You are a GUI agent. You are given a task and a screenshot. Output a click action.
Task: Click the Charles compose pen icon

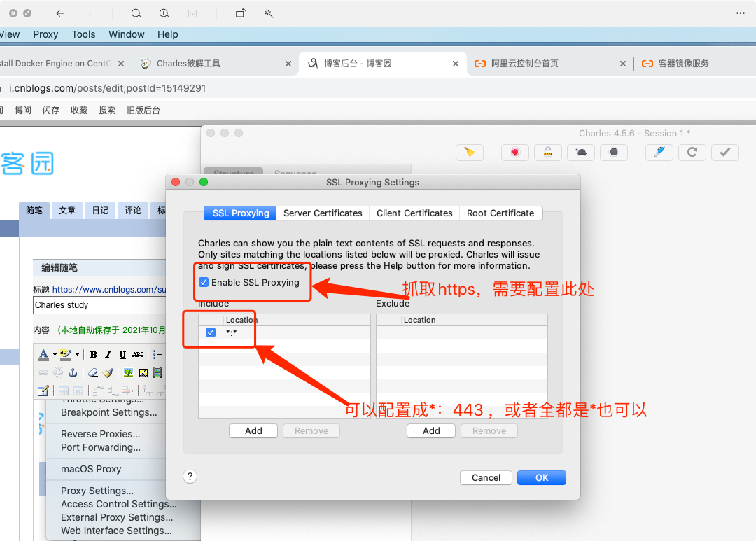659,153
